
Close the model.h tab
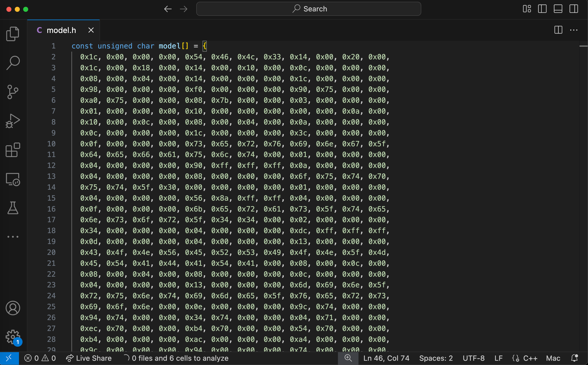pyautogui.click(x=91, y=30)
